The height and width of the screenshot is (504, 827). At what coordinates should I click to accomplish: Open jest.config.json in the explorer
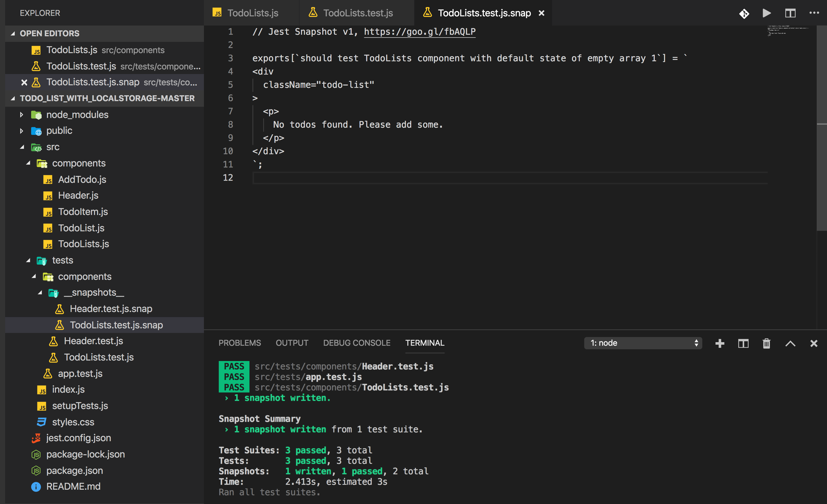pos(78,438)
